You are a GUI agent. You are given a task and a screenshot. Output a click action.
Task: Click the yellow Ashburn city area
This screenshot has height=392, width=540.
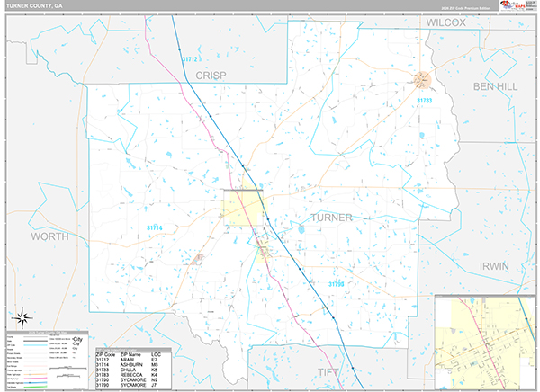point(244,207)
